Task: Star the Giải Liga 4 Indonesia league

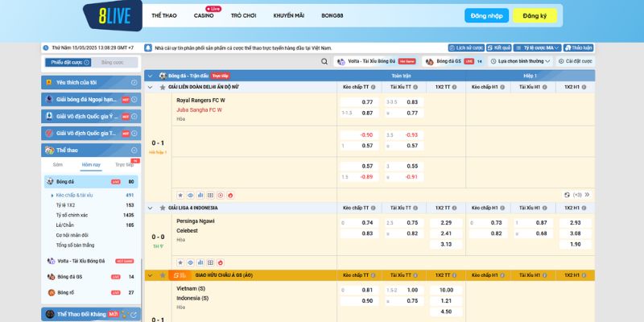Action: pos(163,208)
